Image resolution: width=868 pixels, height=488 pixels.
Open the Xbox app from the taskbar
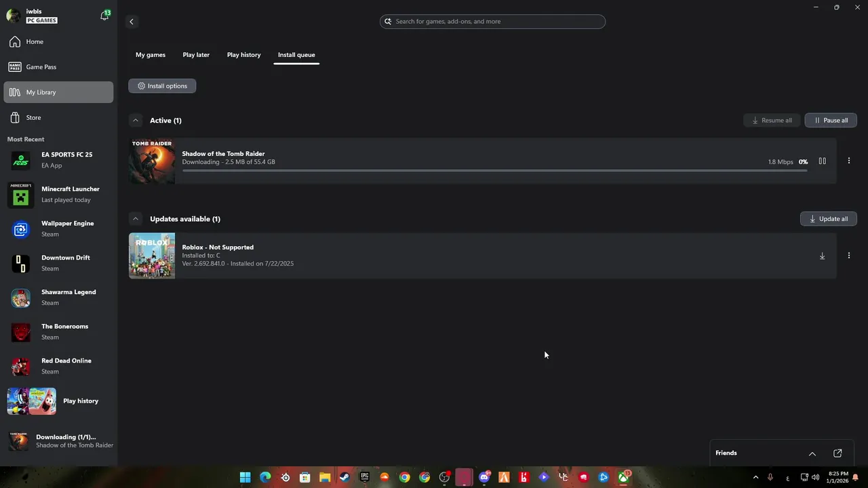[x=623, y=478]
